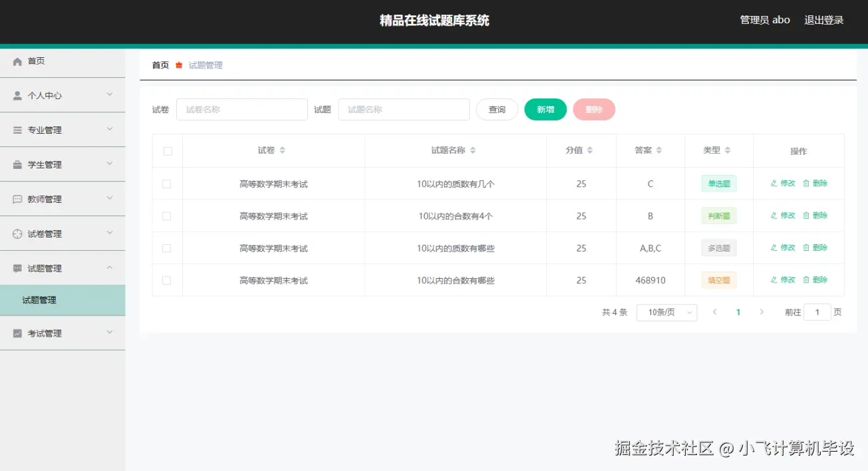Toggle the select-all checkbox in table header
This screenshot has height=471, width=868.
point(168,151)
